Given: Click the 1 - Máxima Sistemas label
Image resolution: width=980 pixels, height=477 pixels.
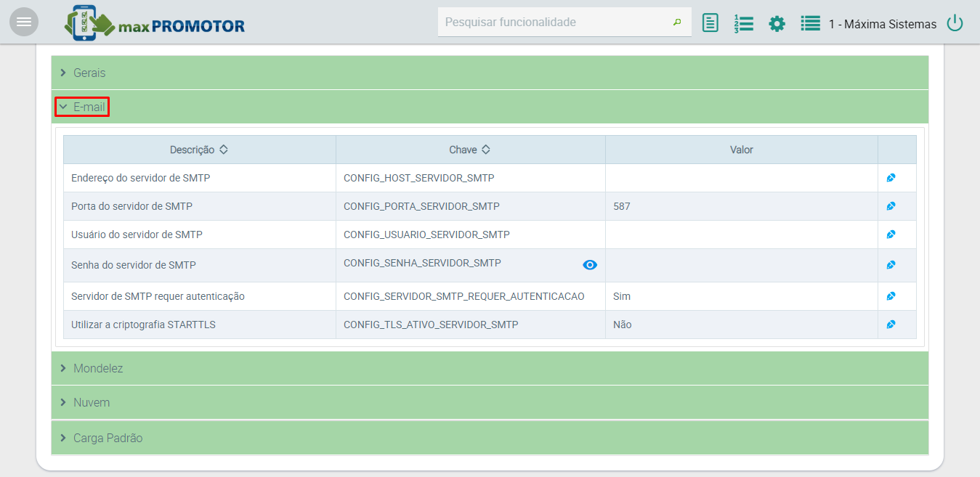Looking at the screenshot, I should point(883,24).
